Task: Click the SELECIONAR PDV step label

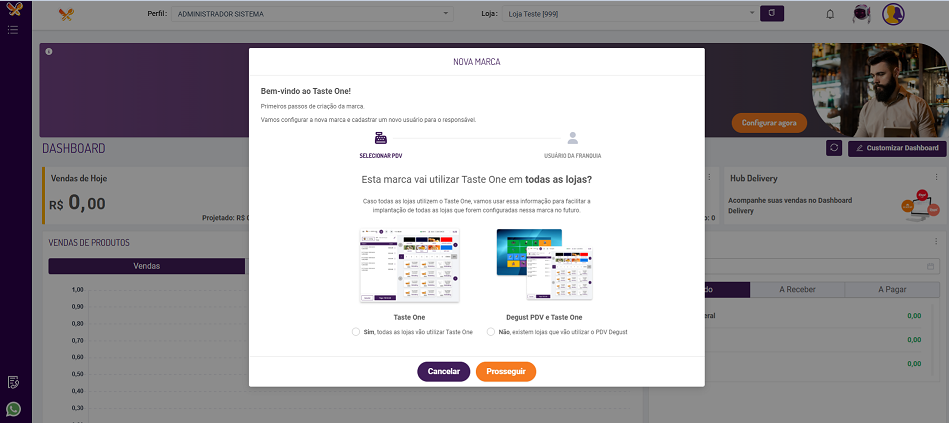Action: tap(381, 156)
